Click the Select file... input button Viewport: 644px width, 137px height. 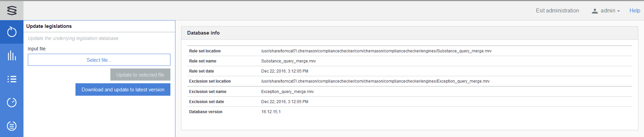99,60
